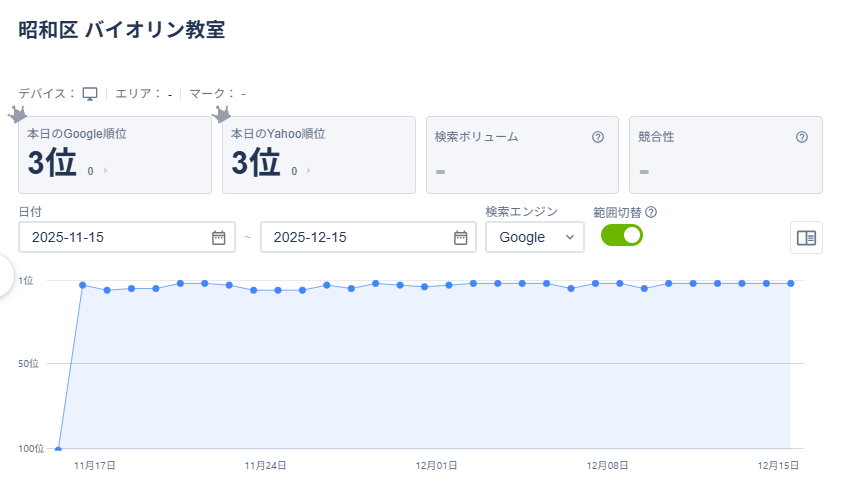This screenshot has height=481, width=845.
Task: Expand the small arrow in Yahoo rank card
Action: point(309,171)
